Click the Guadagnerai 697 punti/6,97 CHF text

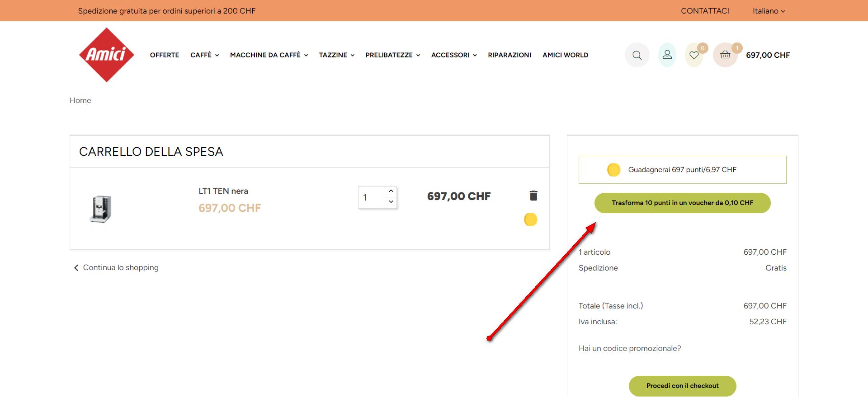click(682, 170)
